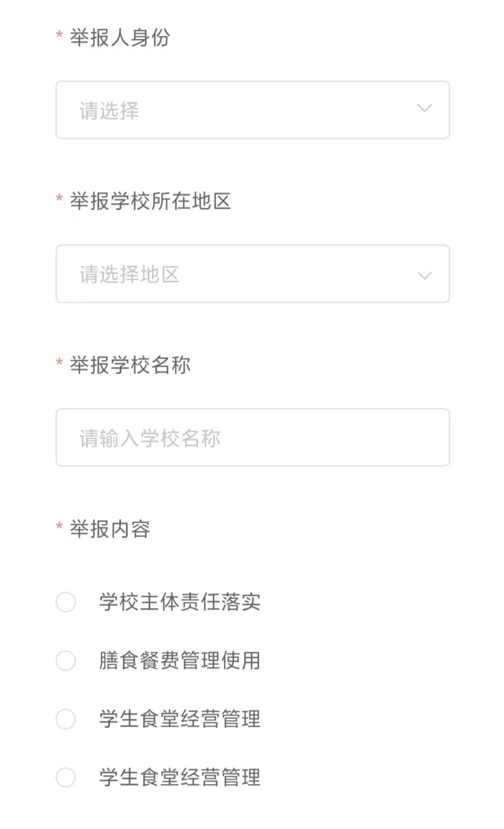Click the 举报学校名称 field label

130,365
